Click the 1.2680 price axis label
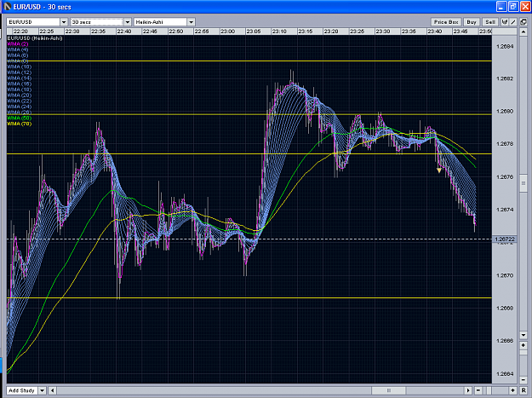Screen dimensions: 532x398 coord(505,112)
